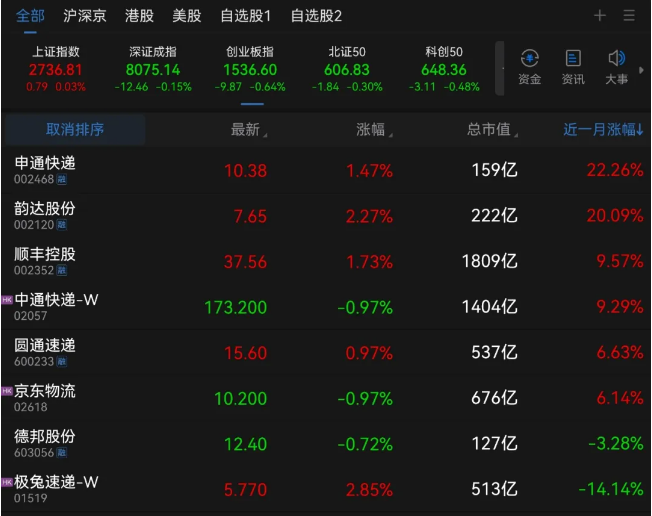Viewport: 652px width, 516px height.
Task: Click 中通快递-W market cap 1404亿
Action: click(x=490, y=307)
